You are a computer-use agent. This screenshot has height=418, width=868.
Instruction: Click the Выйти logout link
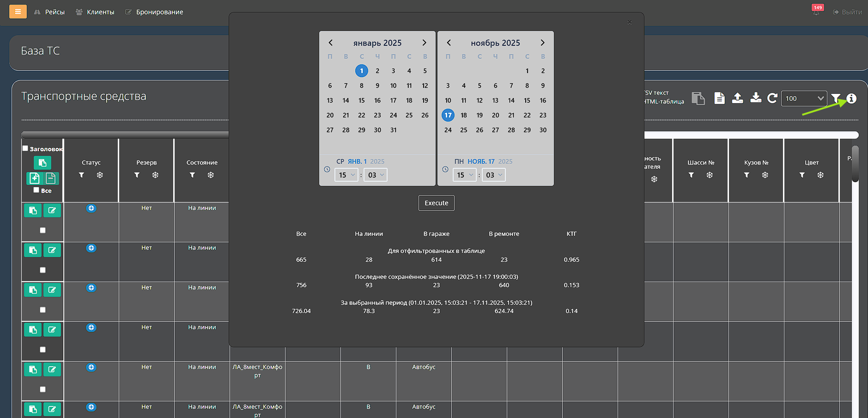848,12
